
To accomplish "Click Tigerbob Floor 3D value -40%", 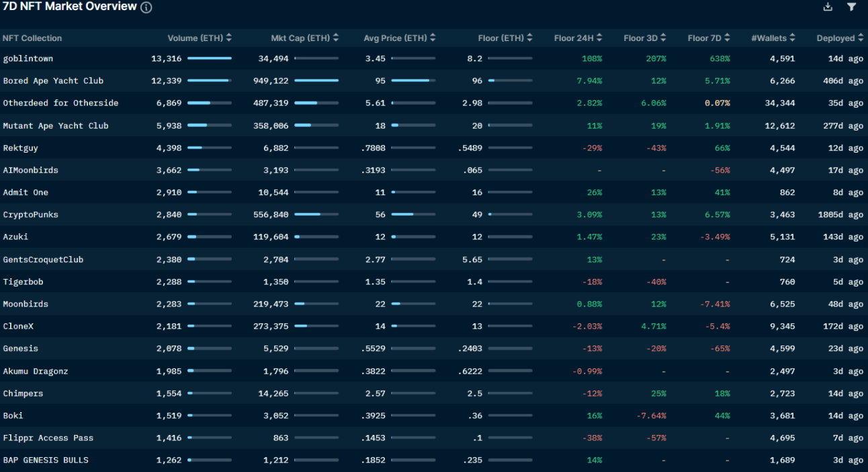I will coord(656,282).
